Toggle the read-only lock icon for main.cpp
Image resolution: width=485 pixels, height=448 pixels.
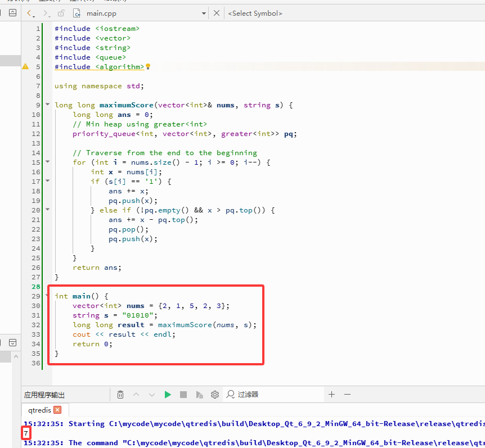pos(61,13)
